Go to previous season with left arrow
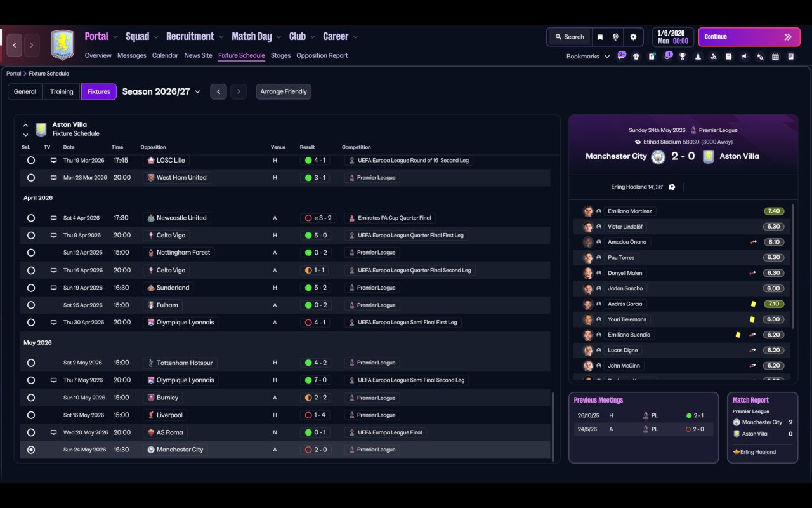 click(x=218, y=91)
